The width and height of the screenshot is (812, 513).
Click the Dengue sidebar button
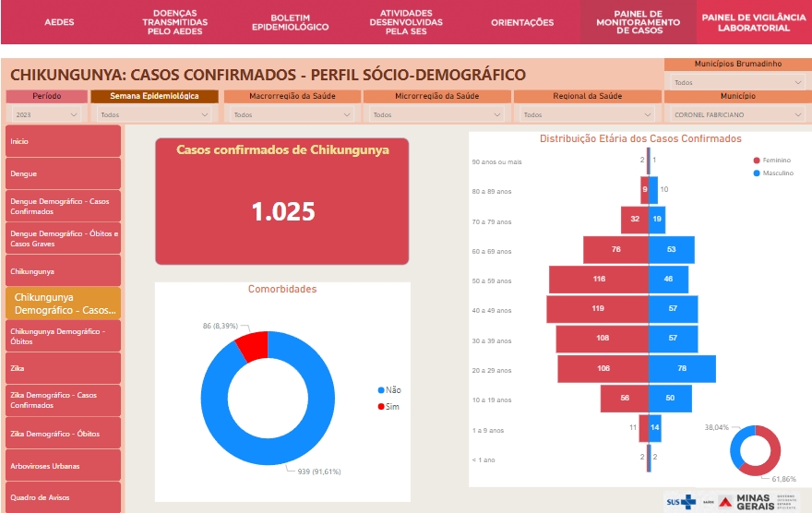[x=63, y=173]
